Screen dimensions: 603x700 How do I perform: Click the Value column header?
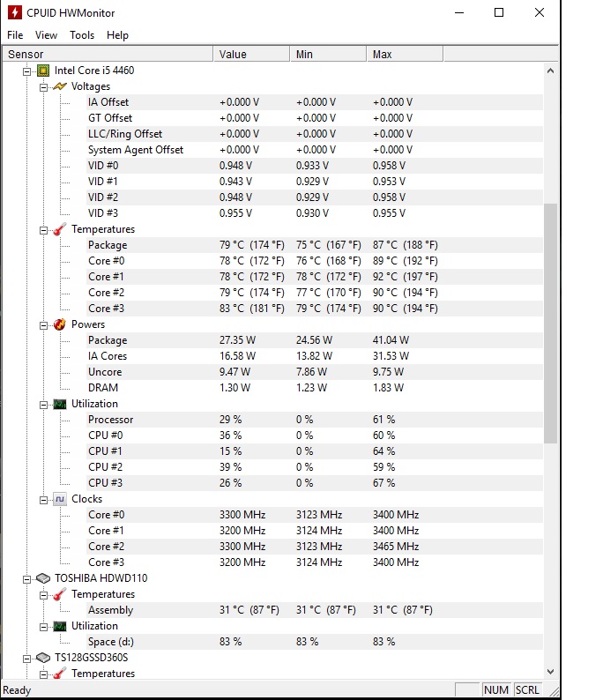[252, 55]
